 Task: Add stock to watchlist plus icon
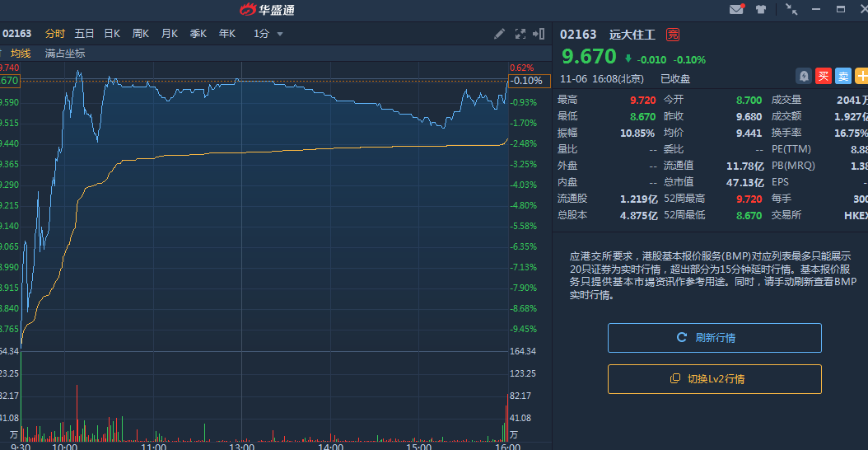click(861, 76)
